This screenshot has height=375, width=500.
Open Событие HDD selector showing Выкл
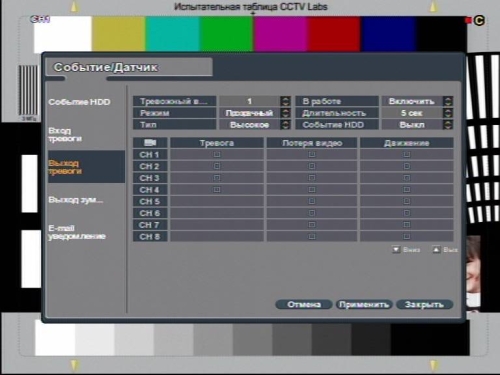417,125
